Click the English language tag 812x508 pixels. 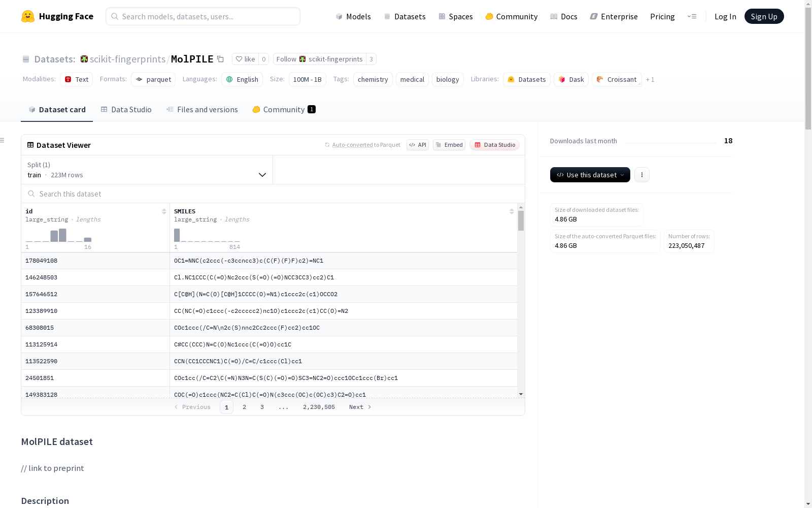tap(242, 79)
